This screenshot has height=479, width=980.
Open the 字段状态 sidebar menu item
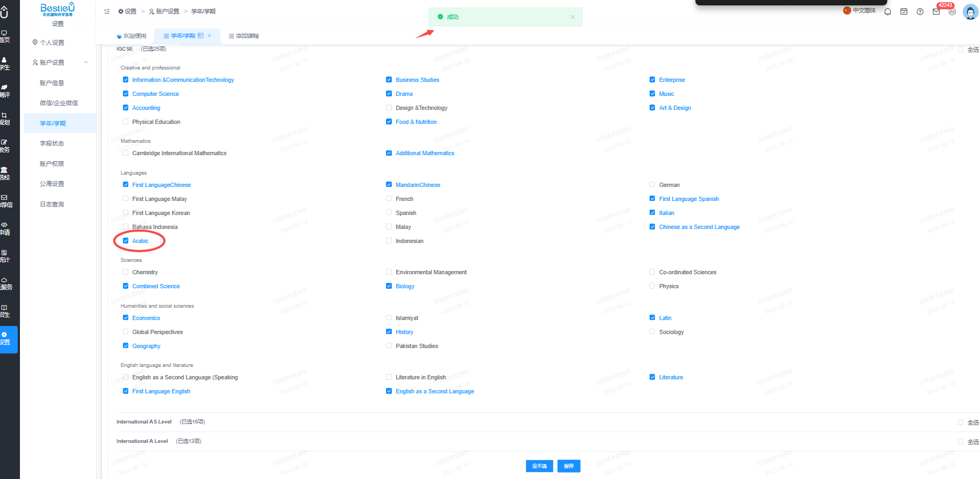52,143
